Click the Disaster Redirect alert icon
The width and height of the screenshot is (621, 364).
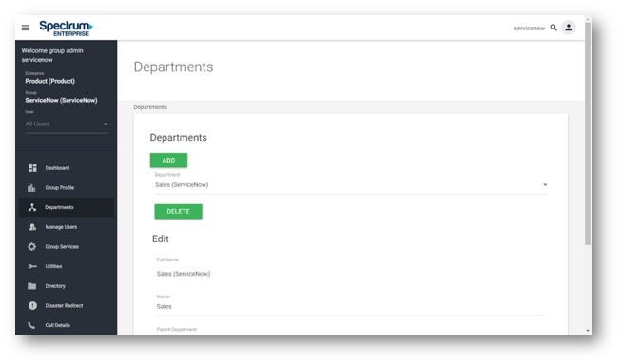point(32,305)
